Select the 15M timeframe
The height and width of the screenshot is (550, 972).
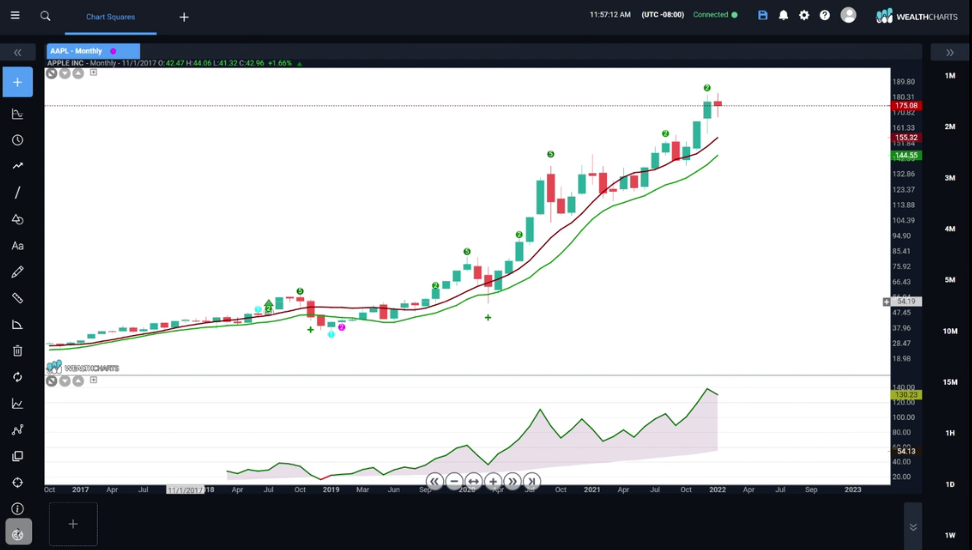(950, 382)
